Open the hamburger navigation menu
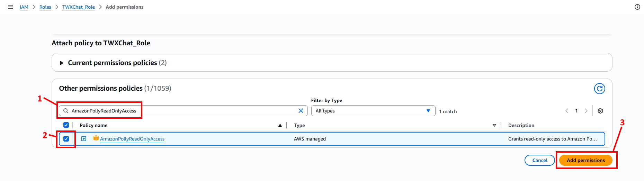Viewport: 644px width, 181px height. pyautogui.click(x=10, y=7)
